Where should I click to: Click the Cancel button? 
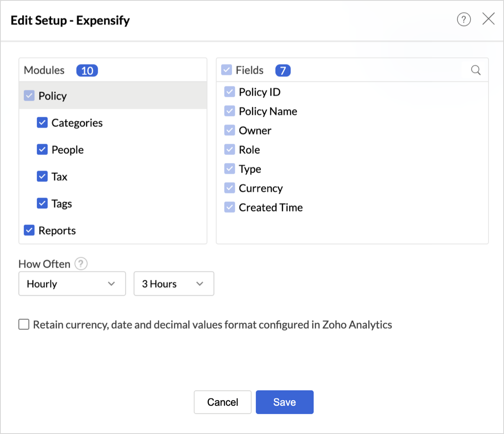tap(223, 402)
